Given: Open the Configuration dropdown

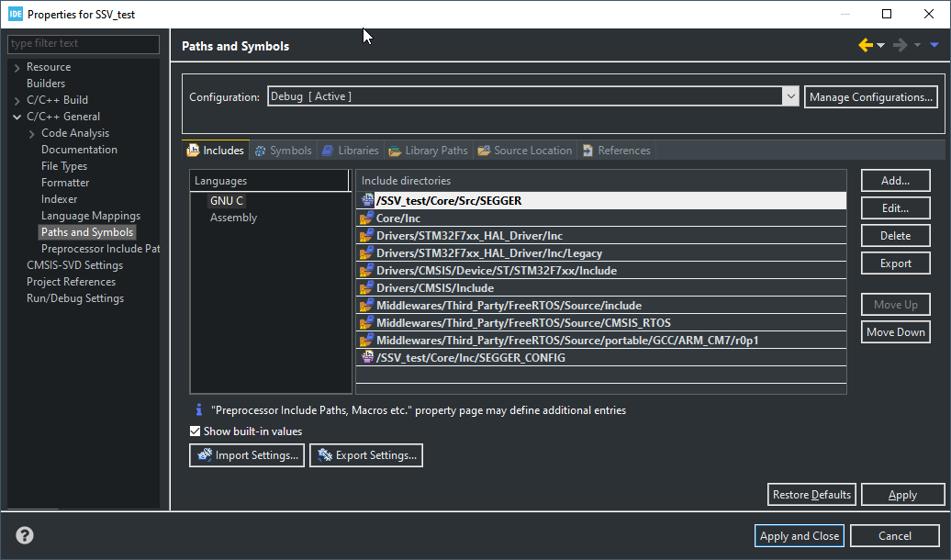Looking at the screenshot, I should coord(790,96).
